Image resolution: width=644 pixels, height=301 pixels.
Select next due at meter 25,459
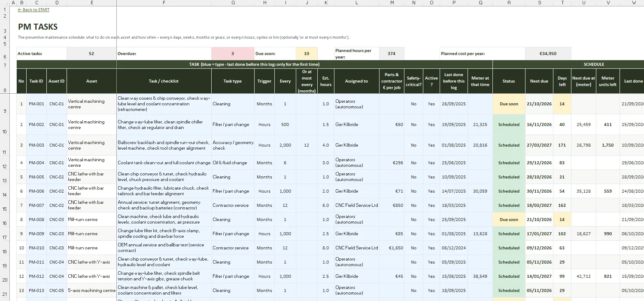[583, 125]
